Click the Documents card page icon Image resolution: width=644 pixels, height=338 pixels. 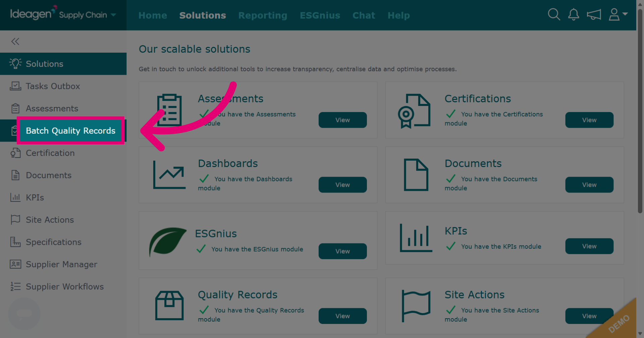pos(416,175)
